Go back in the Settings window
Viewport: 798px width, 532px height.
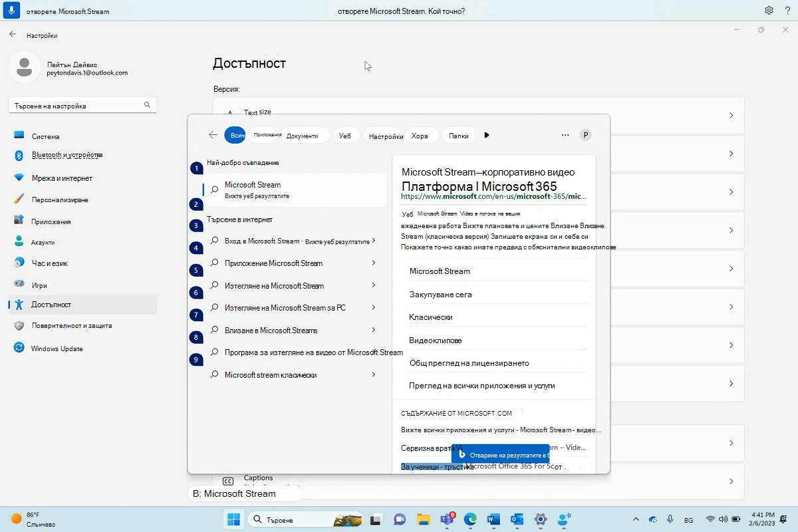(13, 35)
